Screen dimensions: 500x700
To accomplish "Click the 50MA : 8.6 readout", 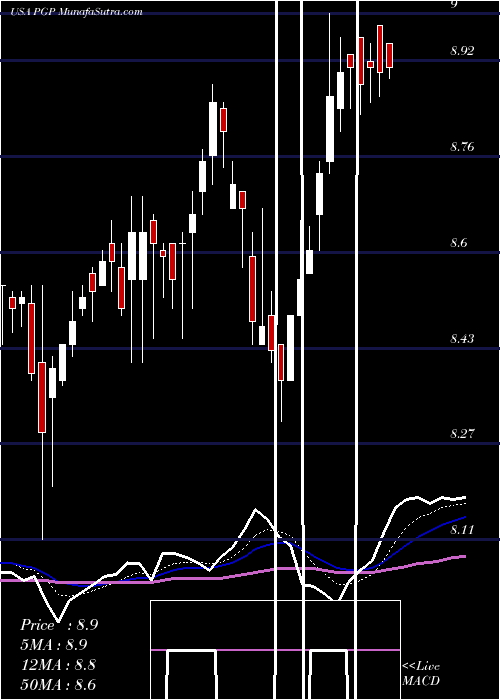I will [58, 684].
